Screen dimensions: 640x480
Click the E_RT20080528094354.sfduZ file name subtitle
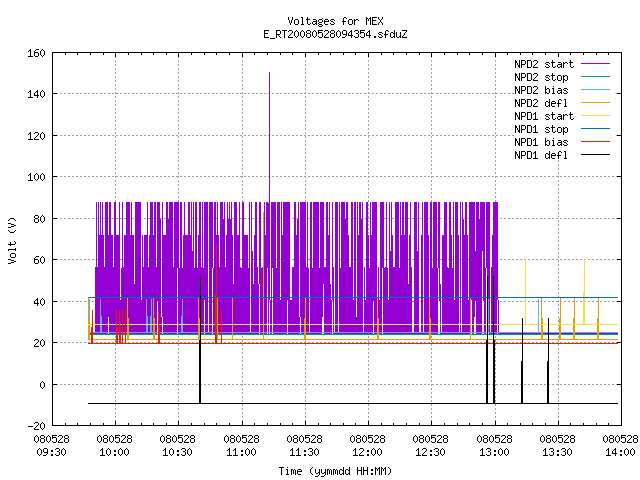(x=335, y=34)
